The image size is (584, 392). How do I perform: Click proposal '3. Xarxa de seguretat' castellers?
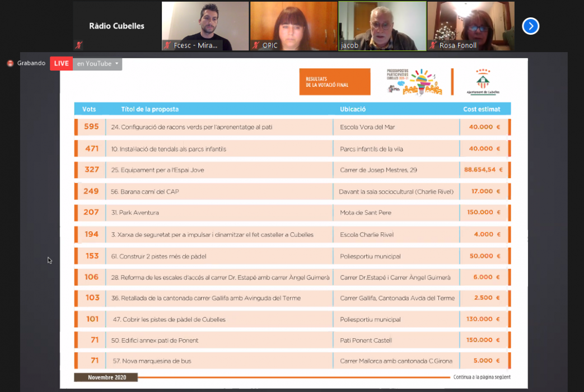click(x=212, y=235)
